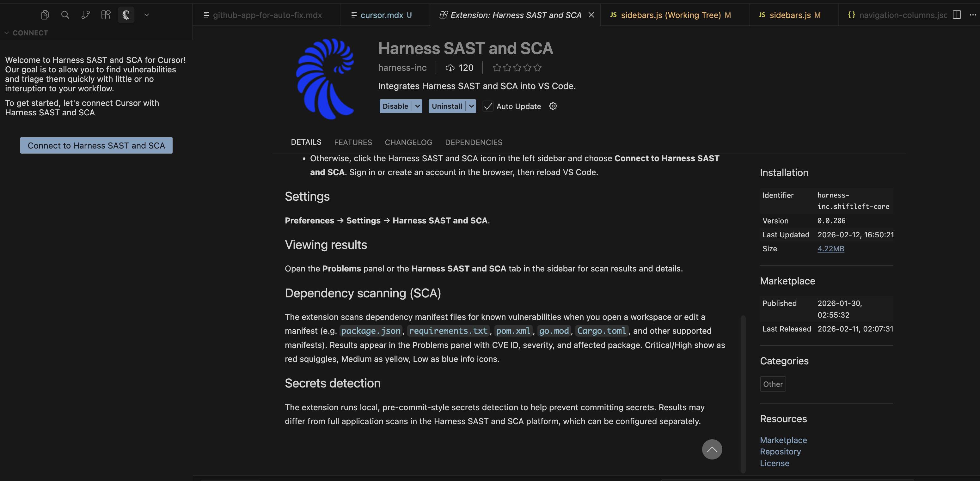Open the cursor.mdx editor tab

click(381, 15)
